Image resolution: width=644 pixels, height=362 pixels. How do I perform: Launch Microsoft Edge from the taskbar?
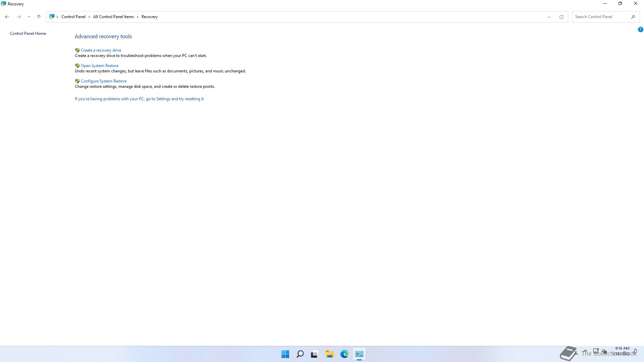coord(344,354)
